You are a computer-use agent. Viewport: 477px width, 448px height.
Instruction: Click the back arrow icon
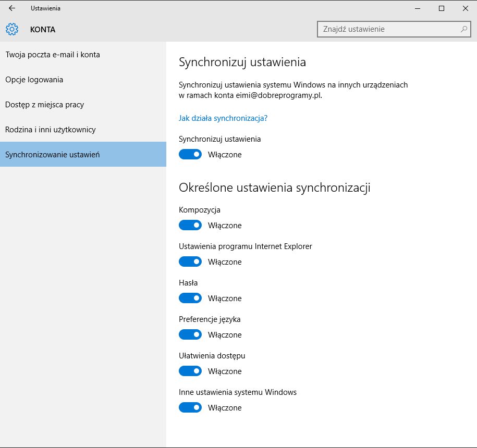pos(12,8)
